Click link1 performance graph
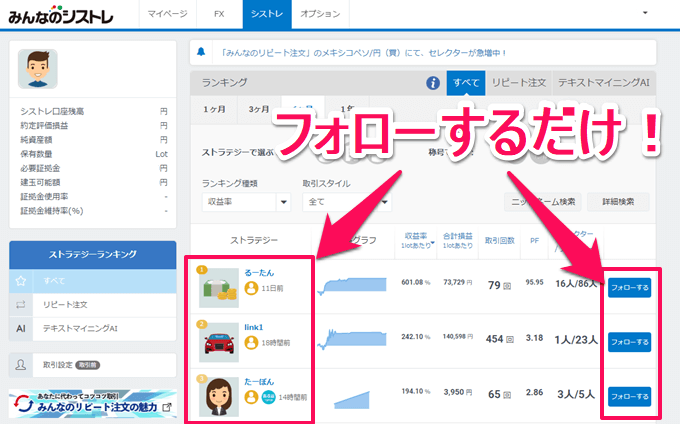Viewport: 680px width, 424px height. pyautogui.click(x=352, y=339)
